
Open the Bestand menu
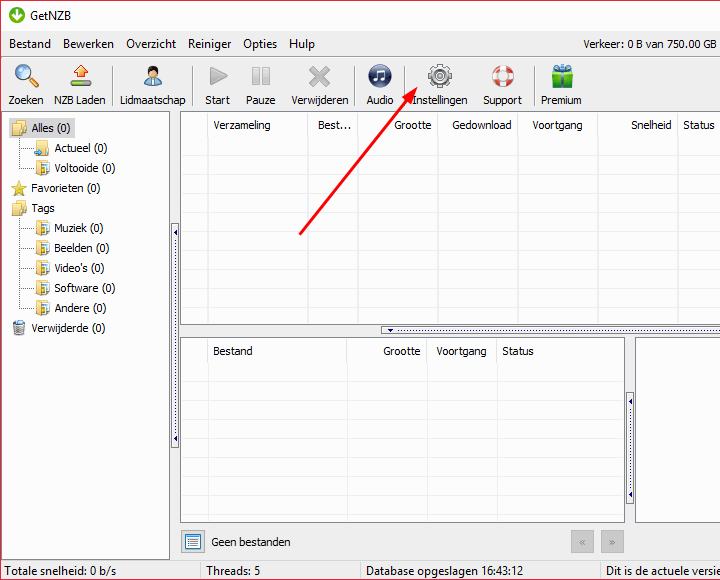point(30,44)
